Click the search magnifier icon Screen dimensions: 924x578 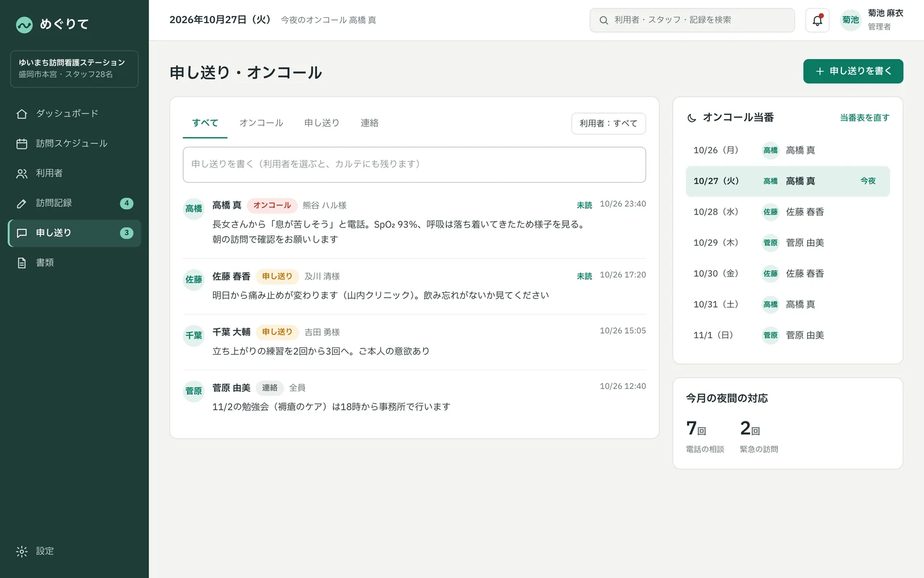(x=603, y=20)
